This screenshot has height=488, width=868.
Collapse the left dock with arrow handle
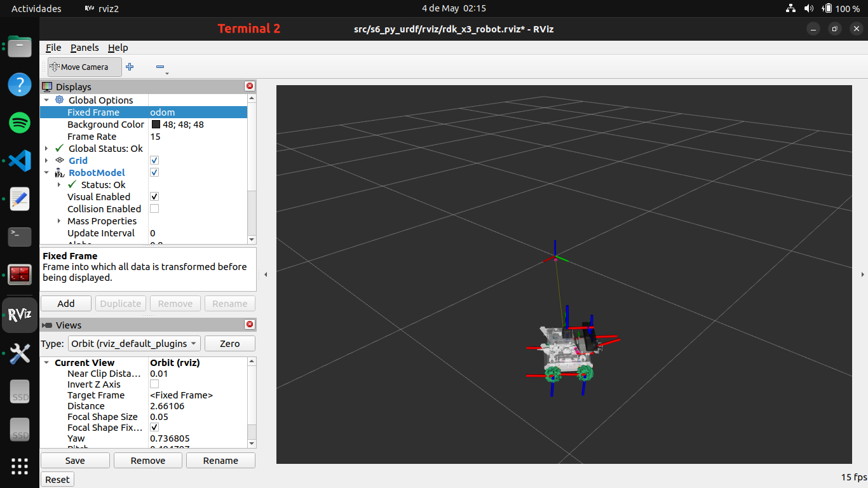point(266,274)
